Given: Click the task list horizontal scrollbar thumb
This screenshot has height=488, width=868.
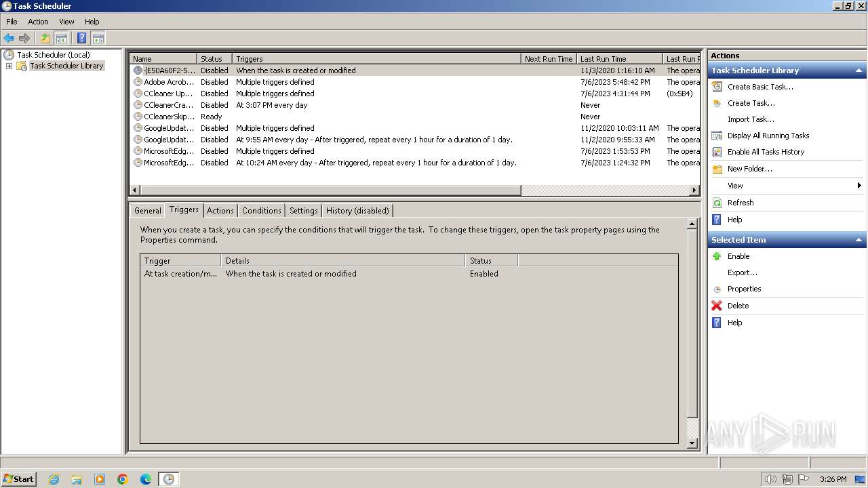Looking at the screenshot, I should point(331,190).
